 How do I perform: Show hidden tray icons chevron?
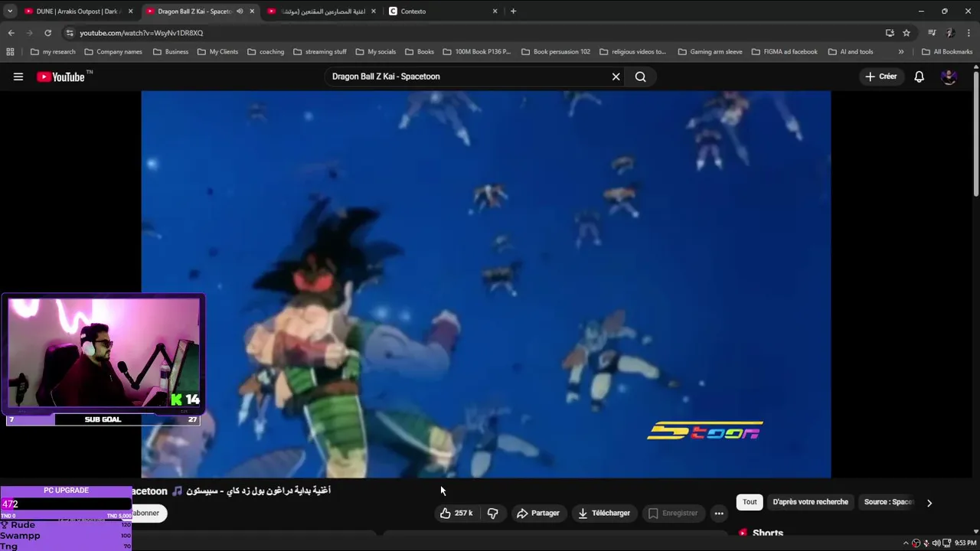(906, 543)
